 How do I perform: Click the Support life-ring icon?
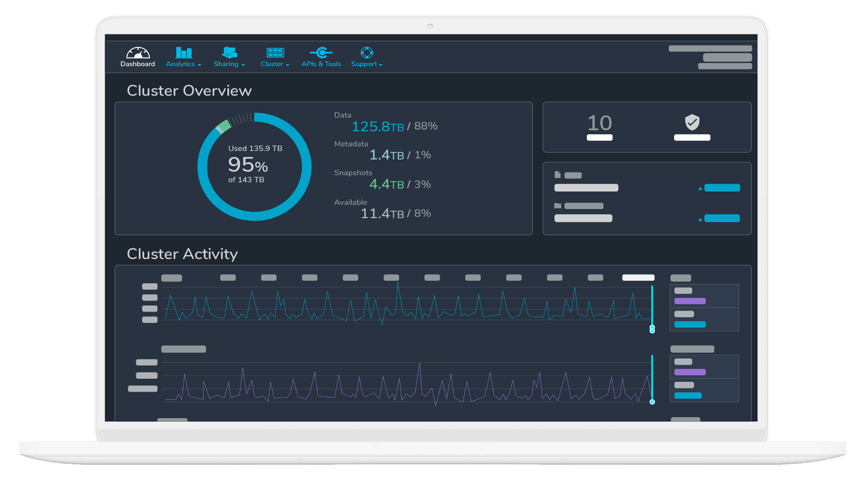coord(366,53)
